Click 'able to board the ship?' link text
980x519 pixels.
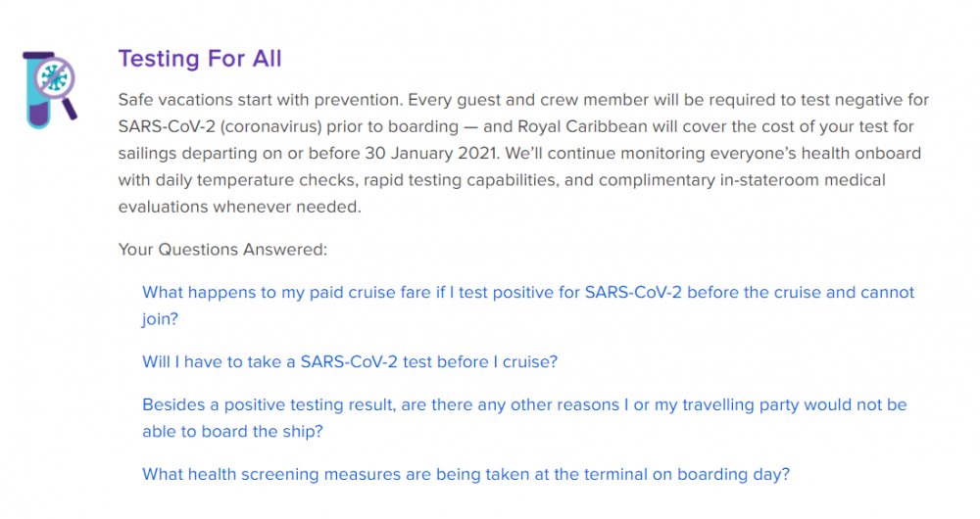tap(232, 432)
